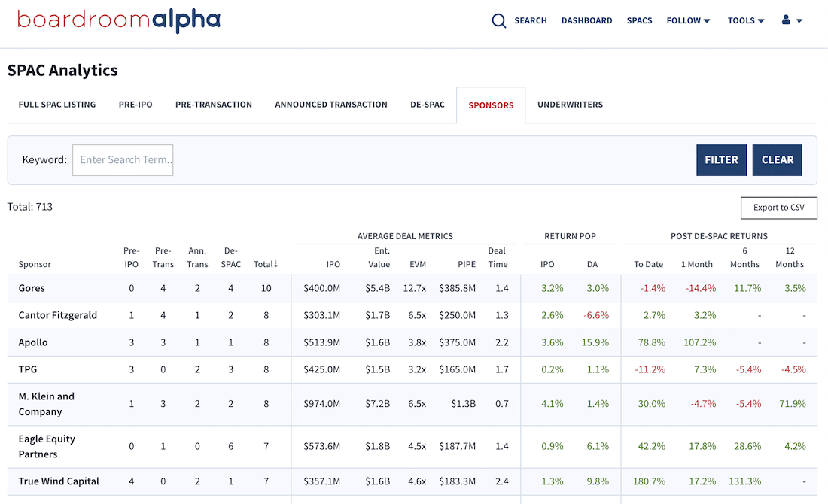This screenshot has width=828, height=504.
Task: Sort by DA column header
Action: [592, 264]
